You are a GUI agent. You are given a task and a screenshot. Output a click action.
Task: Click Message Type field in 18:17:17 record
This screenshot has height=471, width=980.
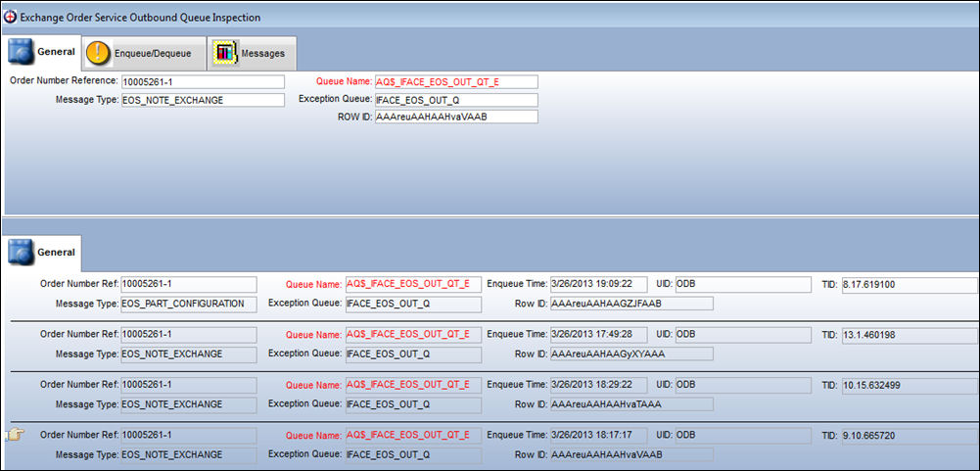click(x=188, y=454)
